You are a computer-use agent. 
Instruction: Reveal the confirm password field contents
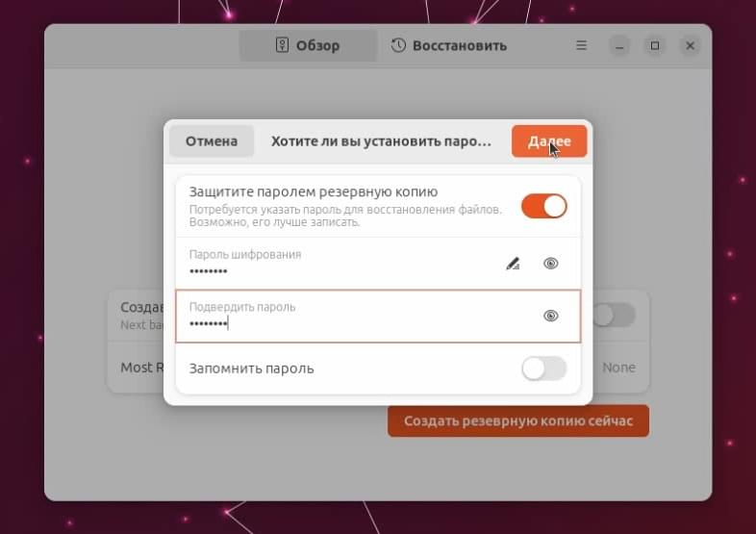point(550,316)
